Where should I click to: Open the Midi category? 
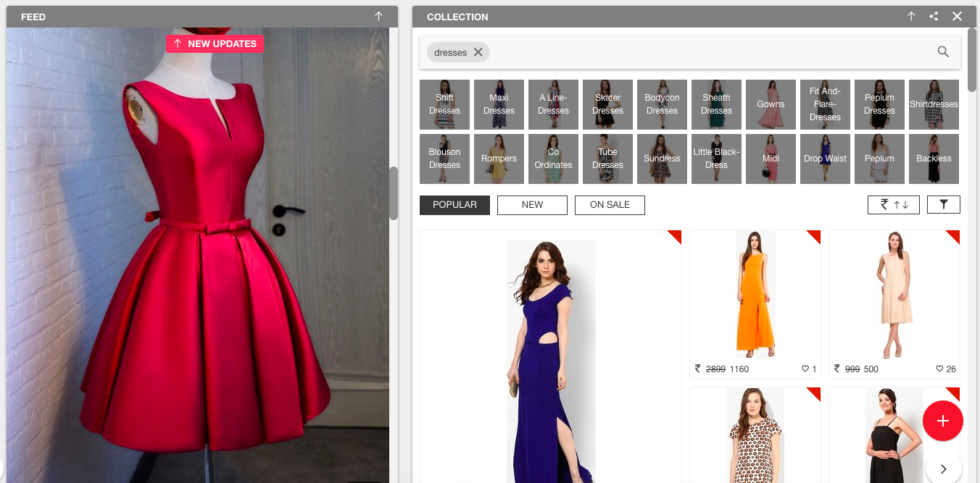(771, 159)
